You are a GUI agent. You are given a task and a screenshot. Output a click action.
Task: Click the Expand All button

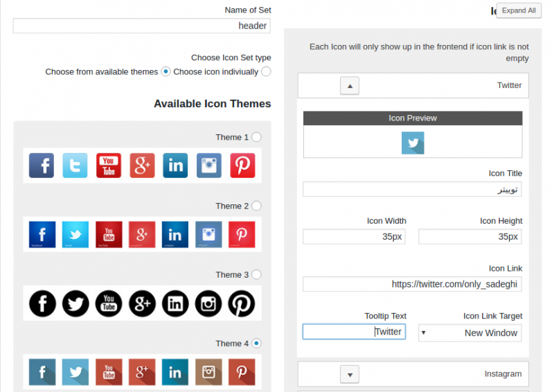click(519, 10)
